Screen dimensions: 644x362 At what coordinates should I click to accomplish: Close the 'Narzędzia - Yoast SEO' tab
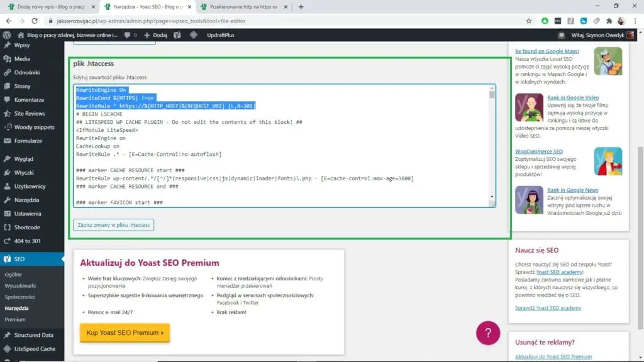tap(189, 7)
